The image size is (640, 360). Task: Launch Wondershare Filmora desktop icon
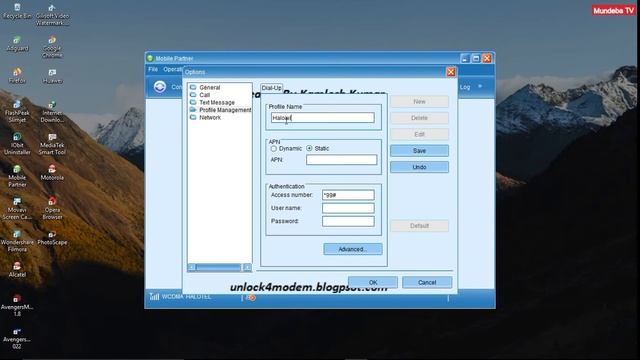(x=17, y=240)
